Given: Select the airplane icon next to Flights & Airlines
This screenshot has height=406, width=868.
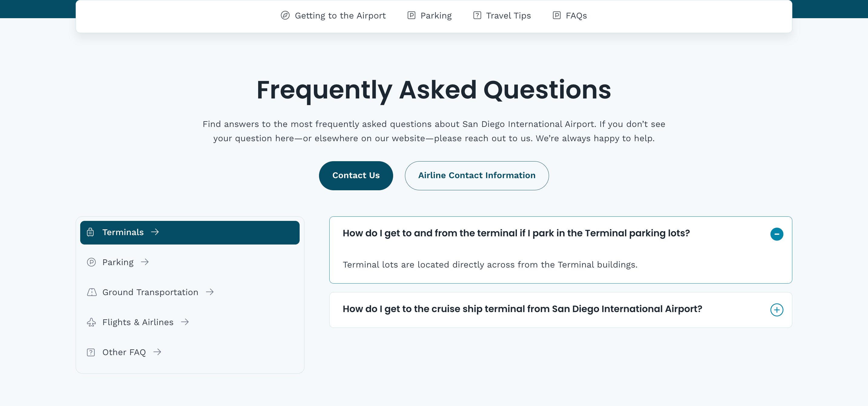Looking at the screenshot, I should (91, 322).
